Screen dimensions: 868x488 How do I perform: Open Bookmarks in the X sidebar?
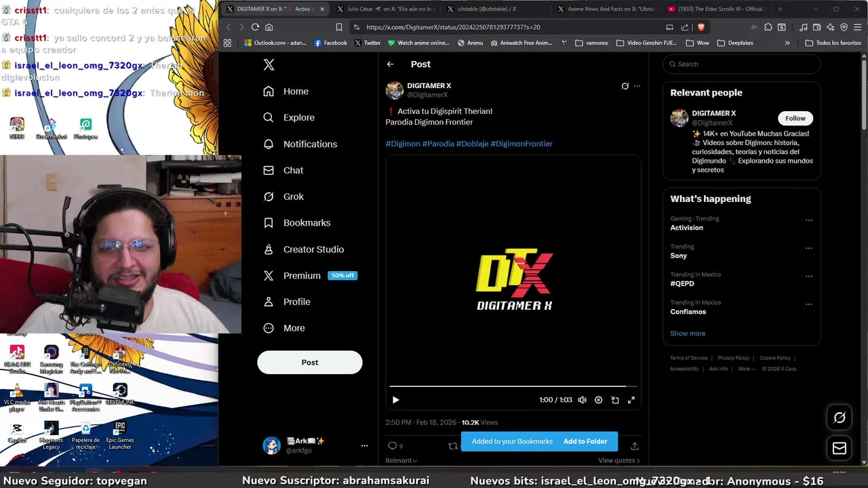[x=297, y=223]
